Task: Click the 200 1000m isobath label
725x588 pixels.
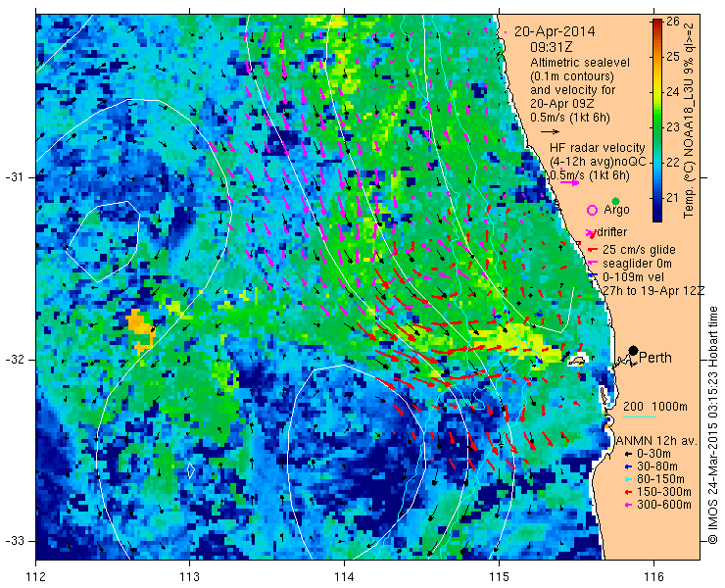Action: pyautogui.click(x=655, y=407)
